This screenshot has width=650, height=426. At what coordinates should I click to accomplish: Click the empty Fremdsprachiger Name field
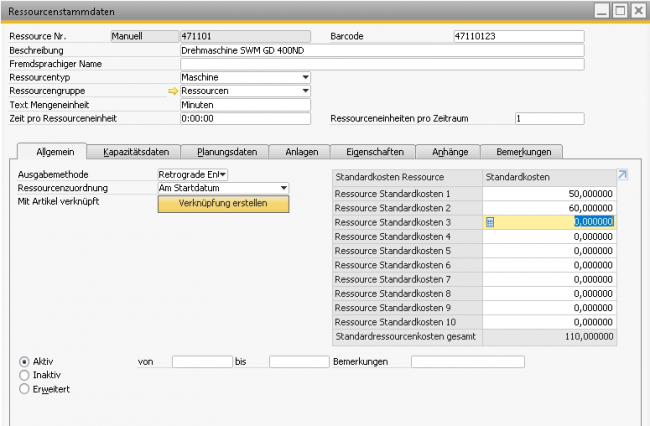tap(382, 64)
